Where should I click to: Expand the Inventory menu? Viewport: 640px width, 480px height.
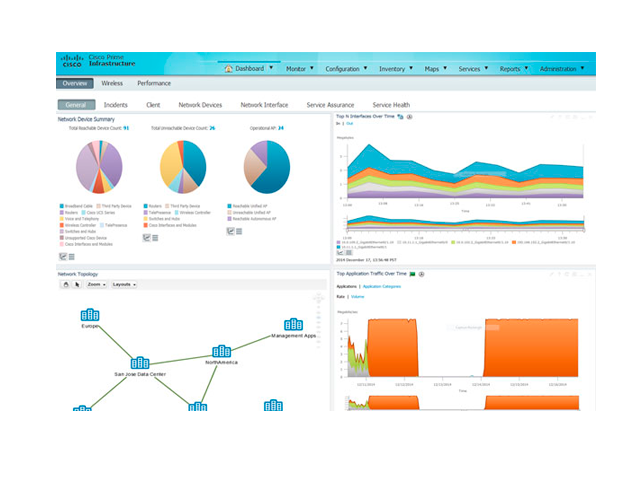[396, 69]
